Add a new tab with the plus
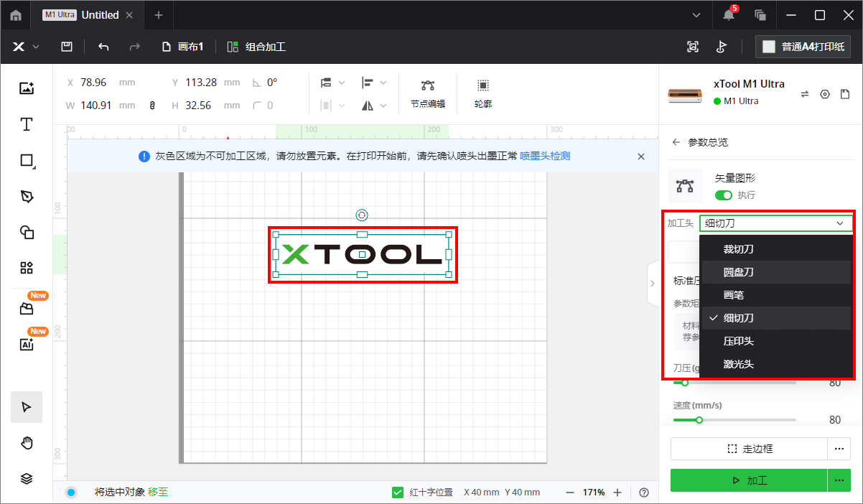The height and width of the screenshot is (504, 863). [159, 15]
